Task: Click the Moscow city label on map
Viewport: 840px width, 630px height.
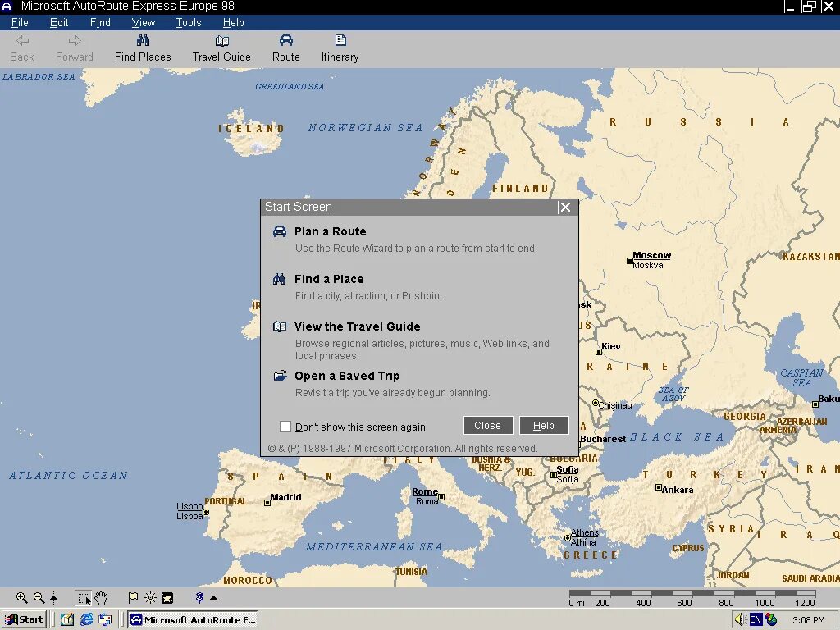Action: (x=651, y=256)
